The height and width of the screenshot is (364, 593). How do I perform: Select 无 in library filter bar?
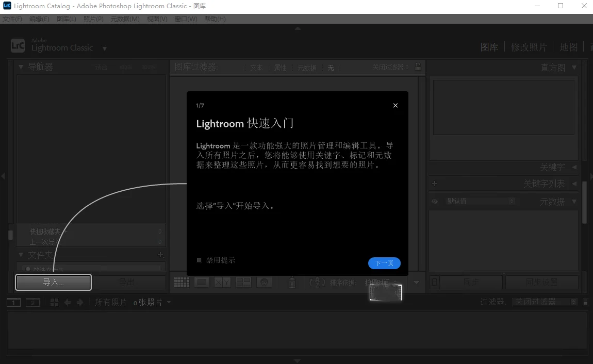coord(331,68)
